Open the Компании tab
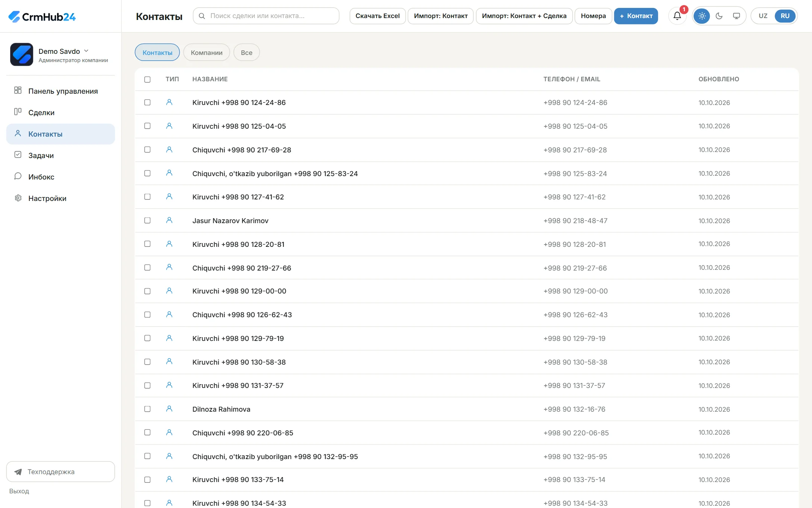Viewport: 812px width, 508px height. 206,52
